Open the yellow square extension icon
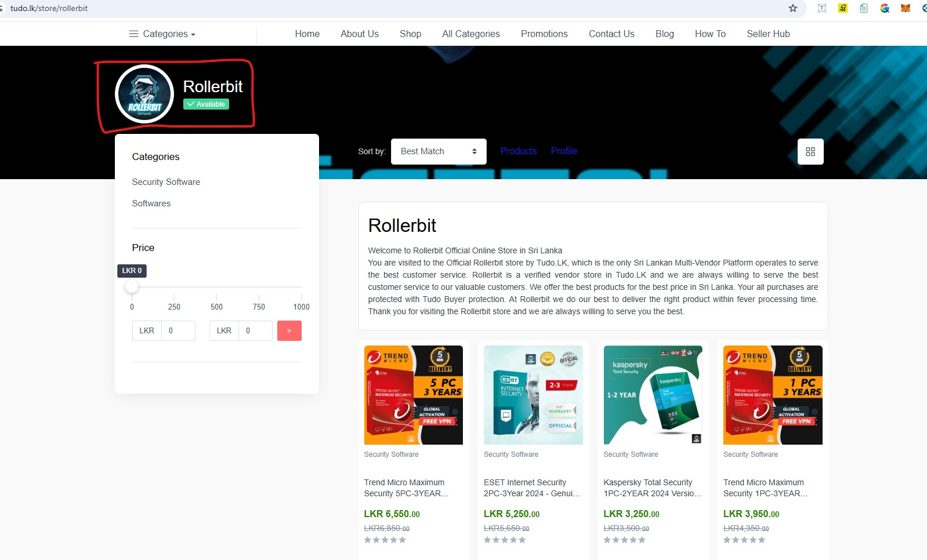This screenshot has width=927, height=560. click(843, 8)
